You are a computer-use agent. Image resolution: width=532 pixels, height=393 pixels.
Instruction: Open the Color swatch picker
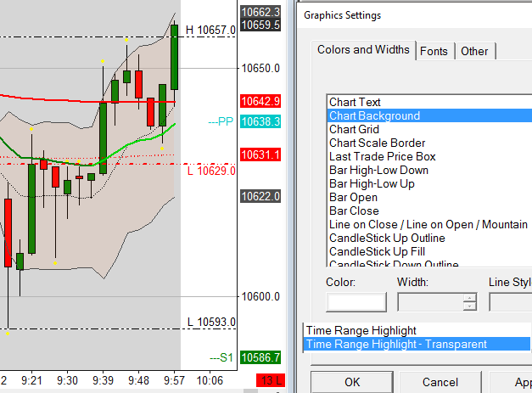(x=356, y=301)
